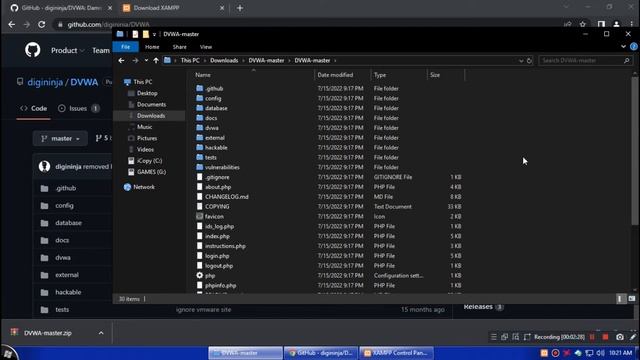Open the File menu in Explorer
This screenshot has height=360, width=640.
coord(125,47)
